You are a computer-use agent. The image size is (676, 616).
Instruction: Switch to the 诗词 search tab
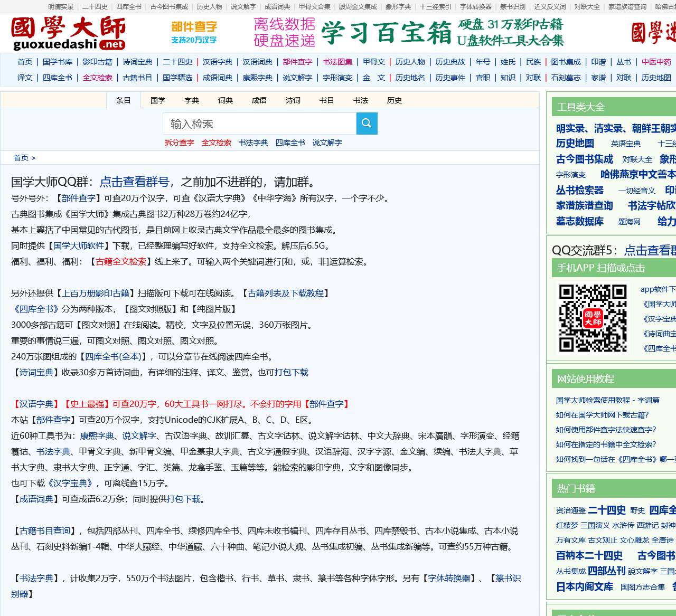pos(293,100)
